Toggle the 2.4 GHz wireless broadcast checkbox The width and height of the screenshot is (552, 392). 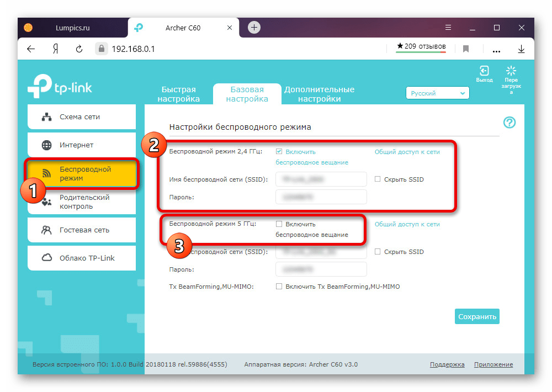(279, 151)
